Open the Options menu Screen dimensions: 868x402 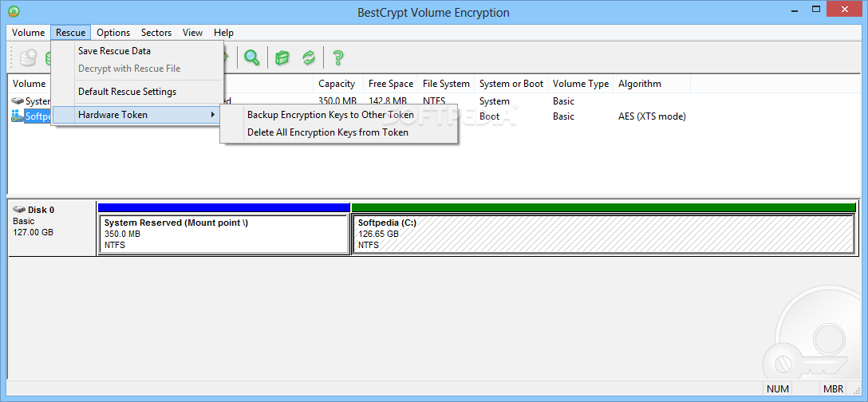[113, 33]
